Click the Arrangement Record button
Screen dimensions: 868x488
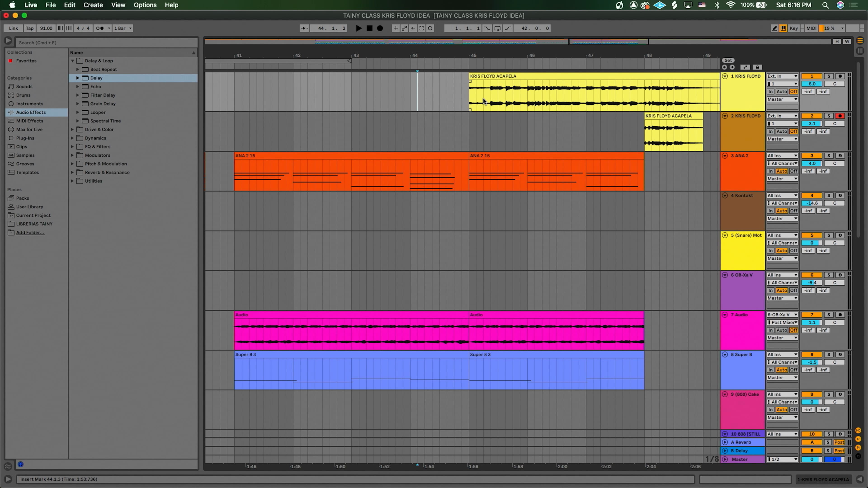(380, 28)
